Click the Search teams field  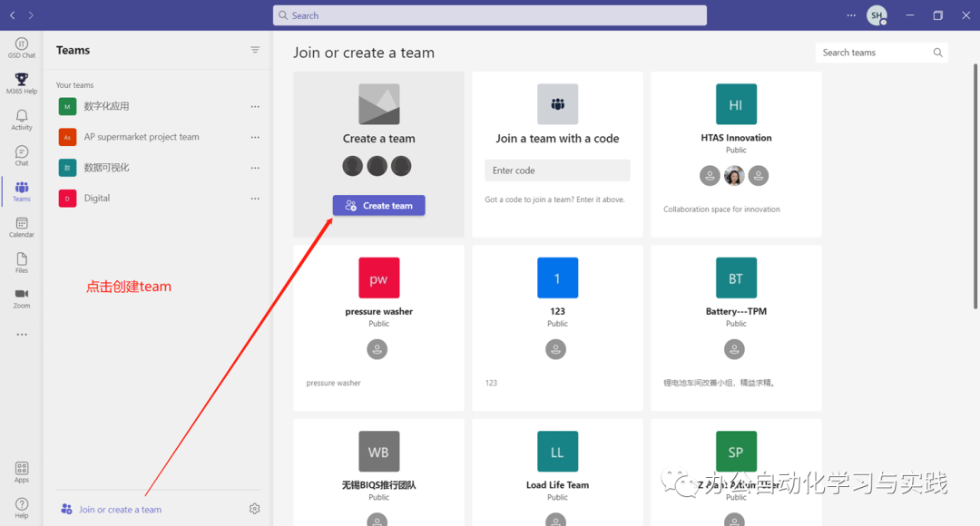tap(881, 53)
